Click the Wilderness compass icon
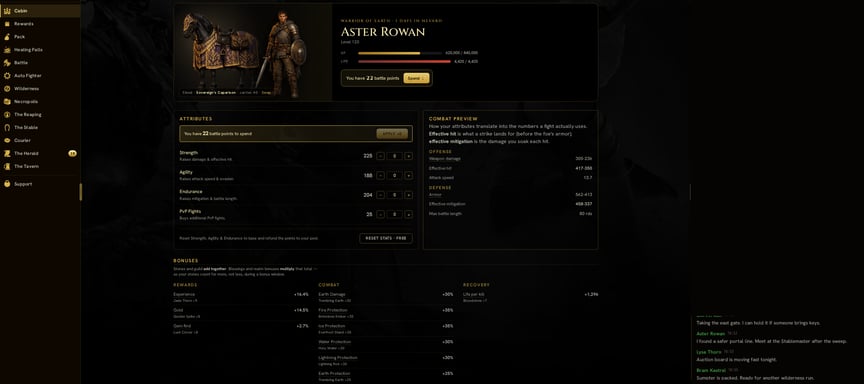The image size is (864, 384). [x=7, y=88]
